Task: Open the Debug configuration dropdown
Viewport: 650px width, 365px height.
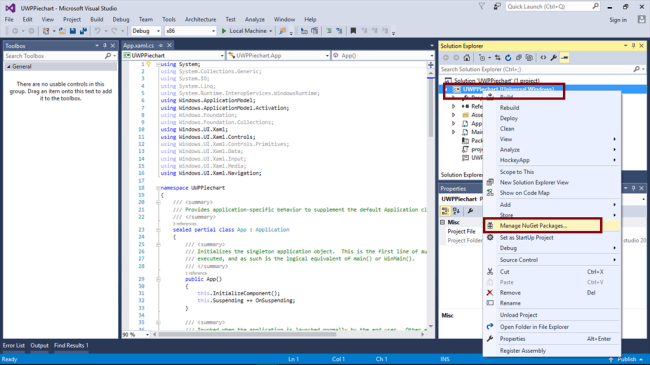Action: click(158, 31)
